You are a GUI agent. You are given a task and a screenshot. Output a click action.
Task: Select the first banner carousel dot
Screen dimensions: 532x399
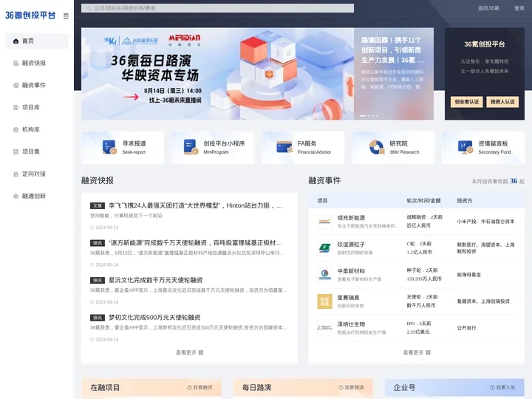pyautogui.click(x=363, y=116)
